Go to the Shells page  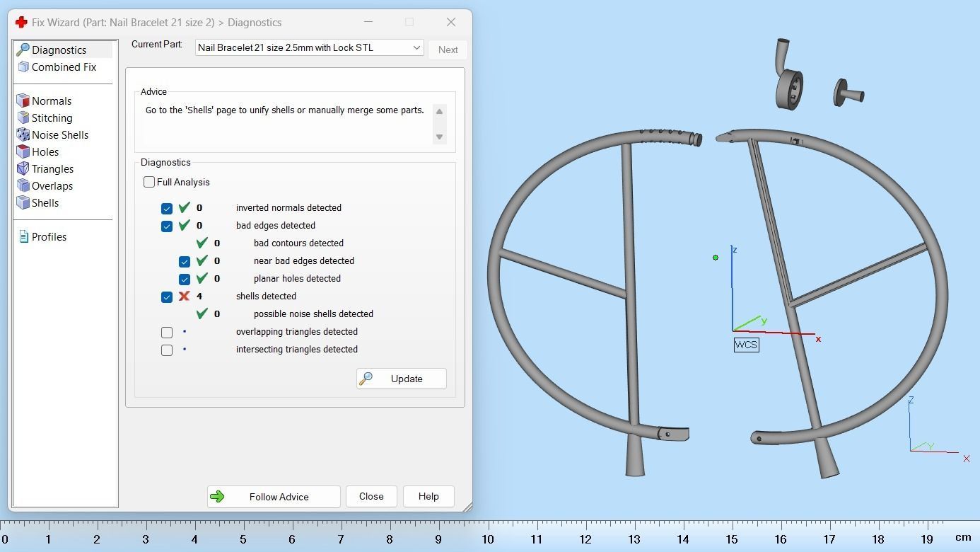[x=45, y=202]
